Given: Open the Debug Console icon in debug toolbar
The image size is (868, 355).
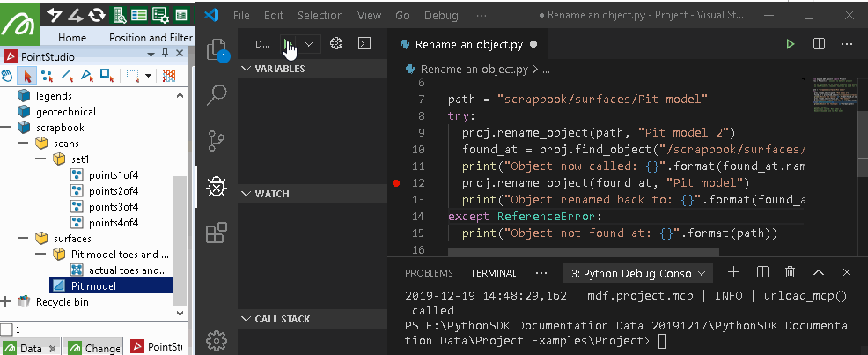Looking at the screenshot, I should 364,43.
